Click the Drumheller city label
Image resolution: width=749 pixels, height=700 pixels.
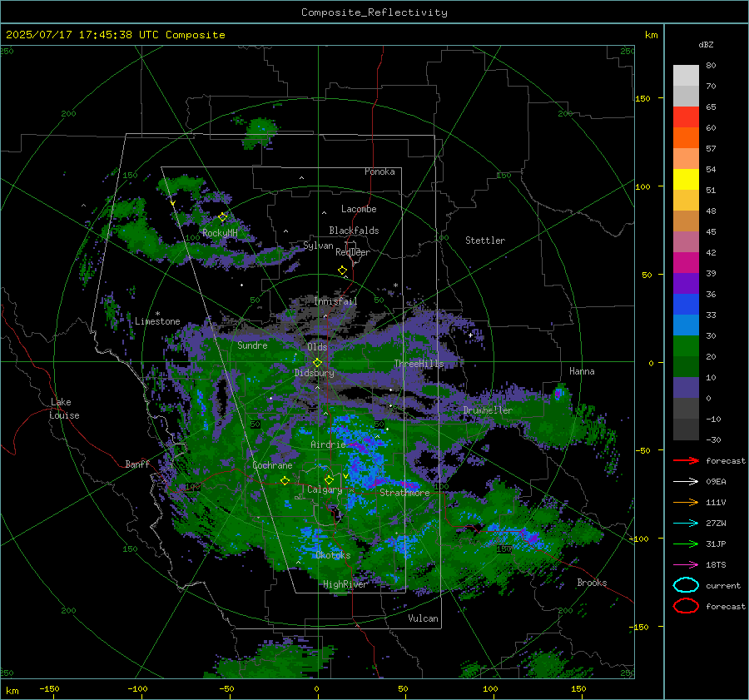(x=488, y=410)
